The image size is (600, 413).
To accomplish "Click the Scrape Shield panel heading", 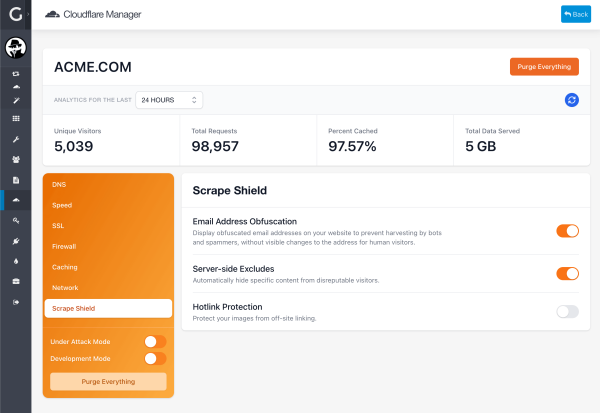I will [230, 190].
